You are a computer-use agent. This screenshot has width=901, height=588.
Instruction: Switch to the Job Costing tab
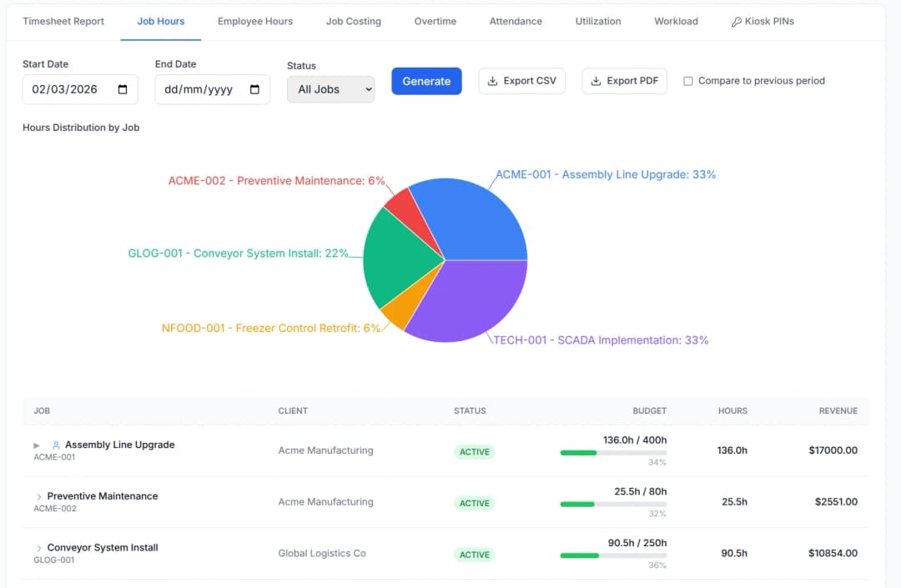(x=353, y=21)
